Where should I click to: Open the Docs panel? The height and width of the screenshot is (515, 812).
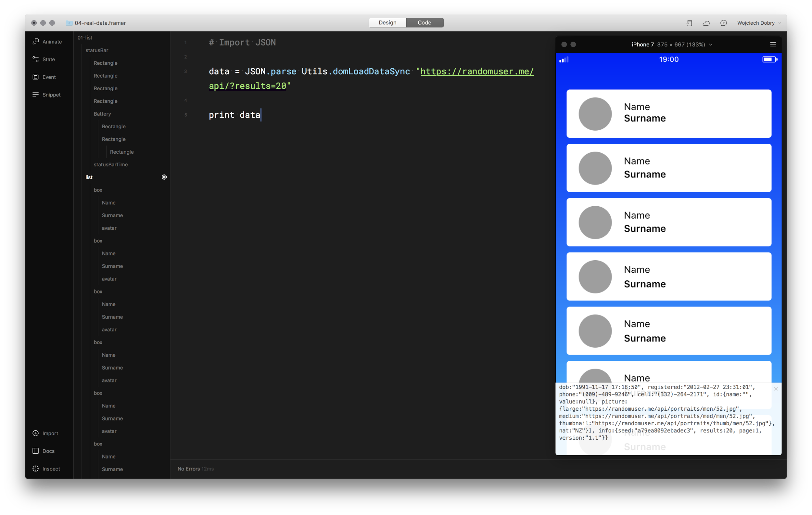[x=44, y=451]
